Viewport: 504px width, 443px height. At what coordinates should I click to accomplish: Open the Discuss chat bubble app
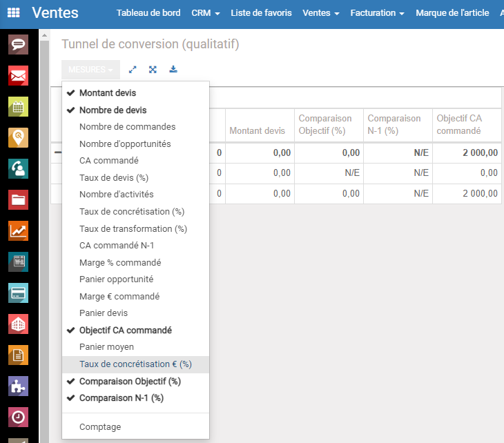19,44
